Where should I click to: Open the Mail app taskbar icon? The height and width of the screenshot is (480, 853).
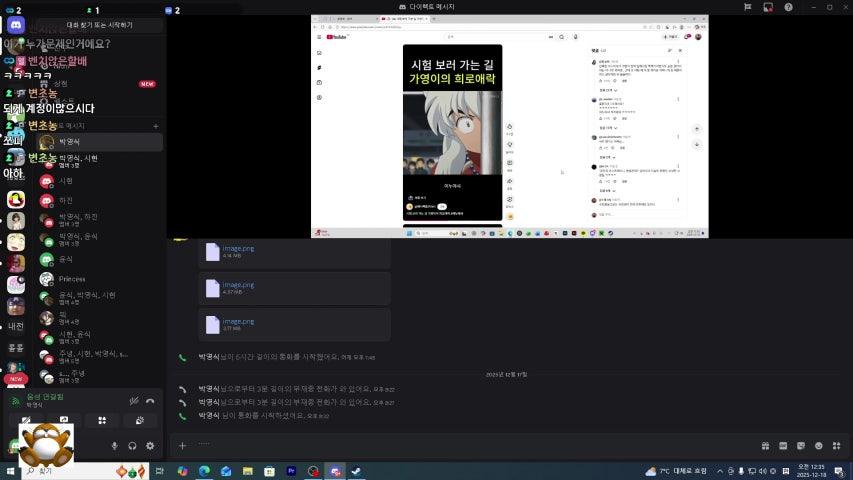point(226,471)
